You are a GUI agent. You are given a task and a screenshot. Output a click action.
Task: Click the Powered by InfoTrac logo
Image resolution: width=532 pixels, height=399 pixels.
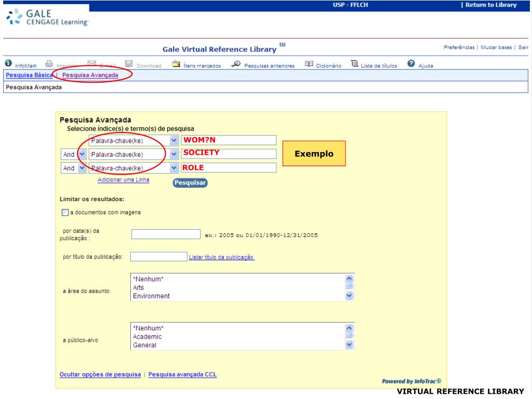pyautogui.click(x=411, y=381)
